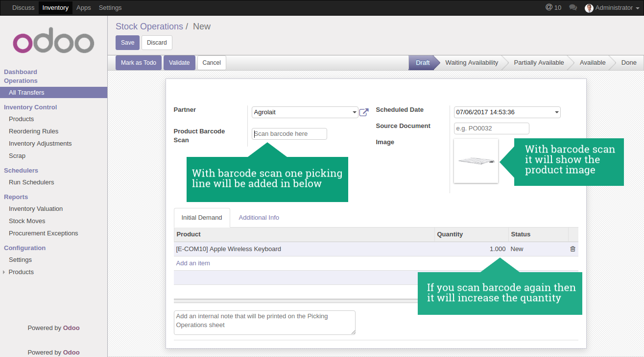
Task: Click the Cancel button
Action: pos(212,63)
